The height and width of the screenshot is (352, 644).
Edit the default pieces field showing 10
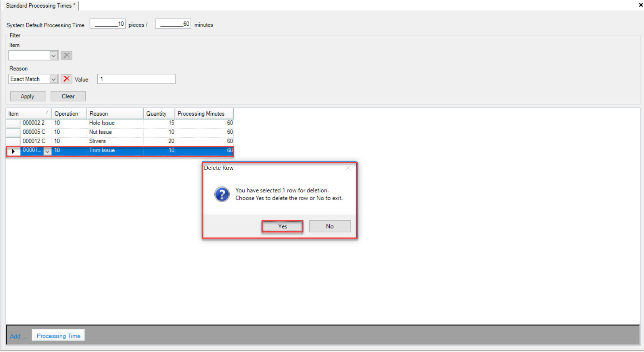click(108, 24)
